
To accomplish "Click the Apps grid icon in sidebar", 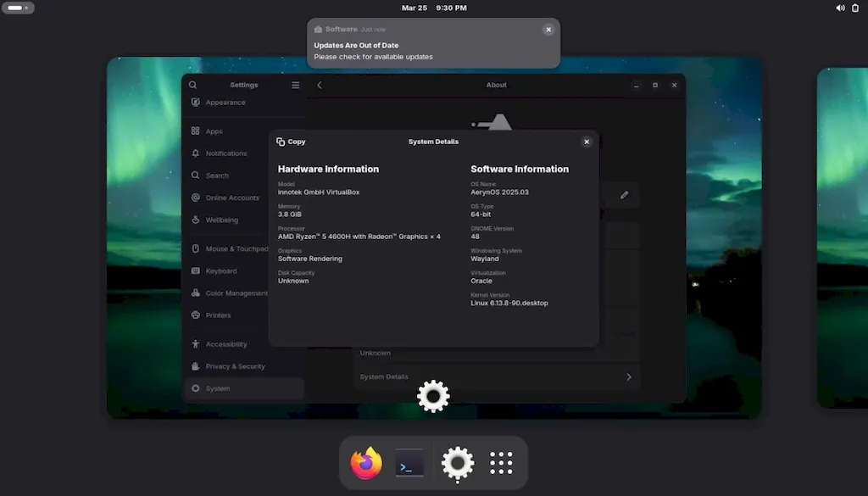I will pyautogui.click(x=196, y=131).
